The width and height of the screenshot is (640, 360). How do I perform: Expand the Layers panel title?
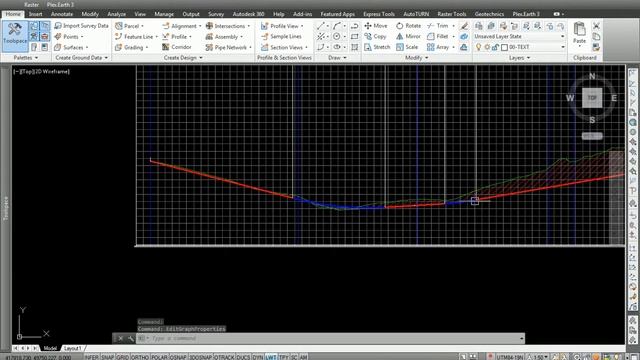pos(520,58)
